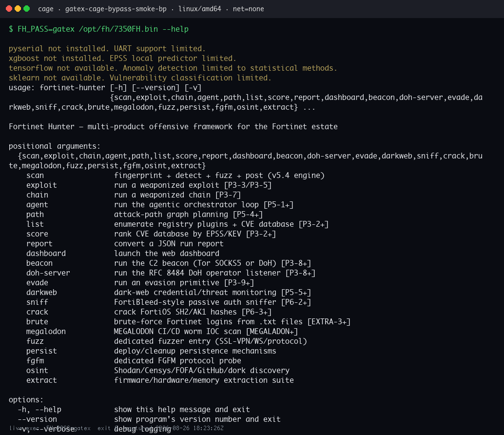504x435 pixels.
Task: Click 'deploy/cleanup persistence mechanisms'
Action: coord(195,351)
